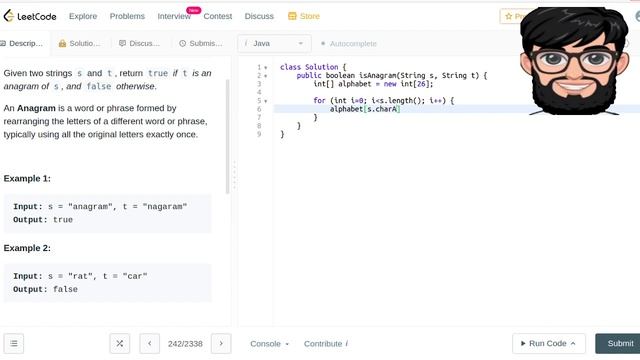Open the Contribute link
The width and height of the screenshot is (640, 360).
326,344
